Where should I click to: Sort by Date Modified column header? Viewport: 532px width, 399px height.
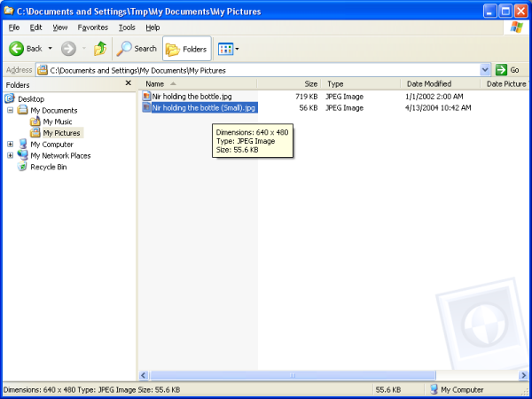[429, 83]
